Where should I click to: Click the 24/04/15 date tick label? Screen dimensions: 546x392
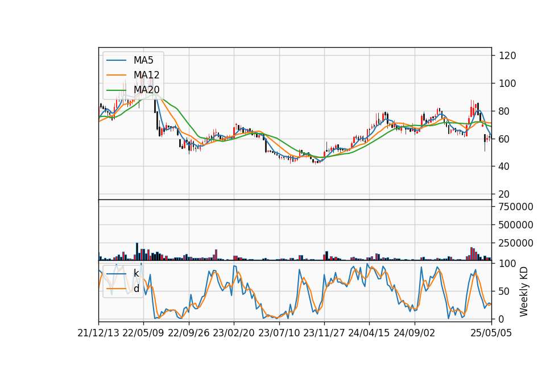[x=369, y=333]
